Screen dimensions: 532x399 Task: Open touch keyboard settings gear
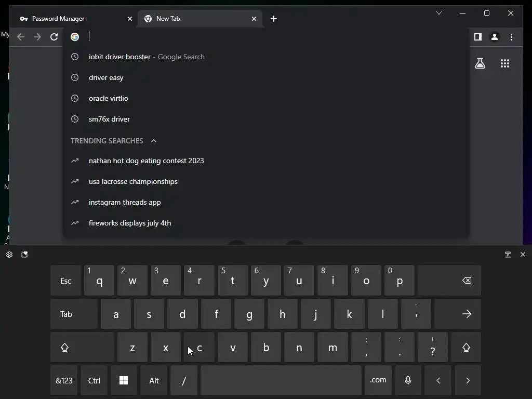pos(9,255)
